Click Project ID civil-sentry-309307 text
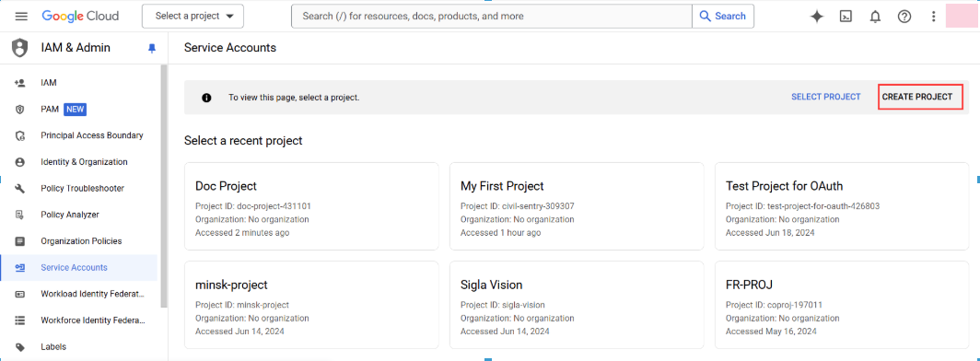980x361 pixels. click(518, 206)
